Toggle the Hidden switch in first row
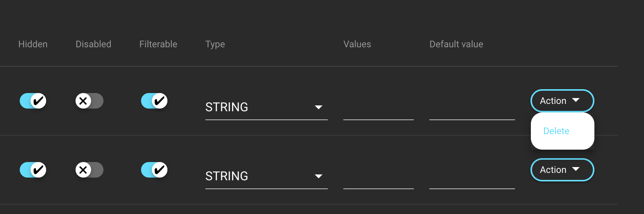Viewport: 644px width, 214px height. [x=33, y=101]
